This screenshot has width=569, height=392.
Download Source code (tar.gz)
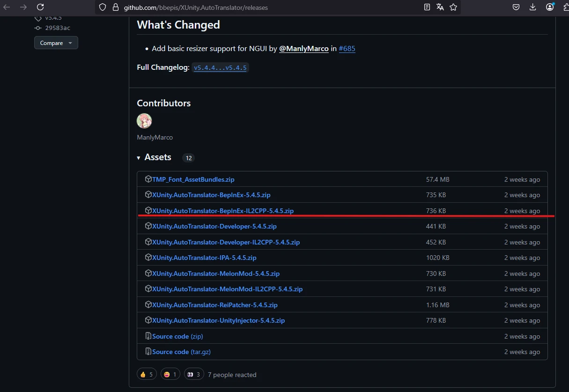(x=181, y=352)
